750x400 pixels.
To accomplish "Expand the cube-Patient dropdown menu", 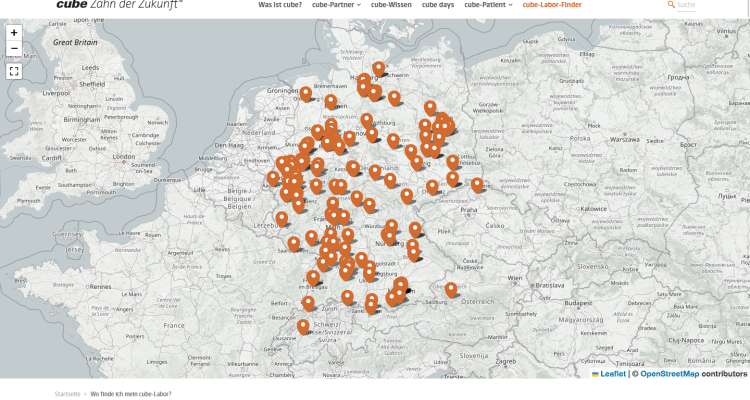I will pyautogui.click(x=488, y=5).
